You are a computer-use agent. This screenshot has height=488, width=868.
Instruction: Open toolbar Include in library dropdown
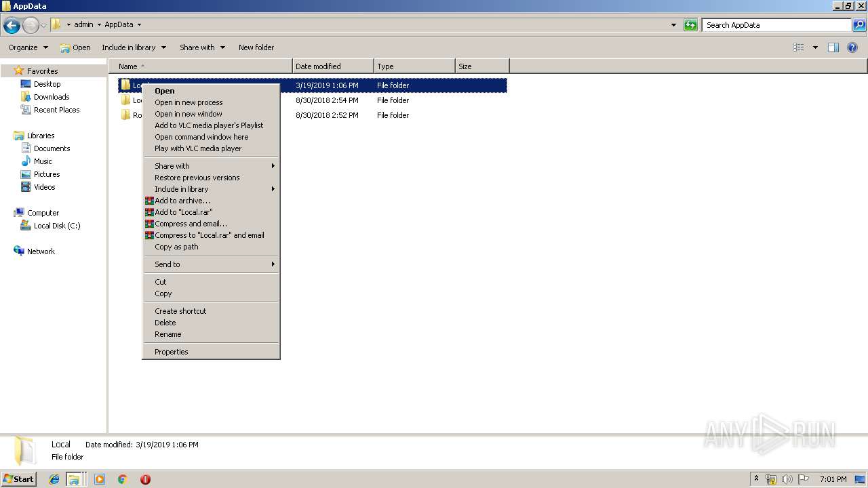tap(134, 47)
